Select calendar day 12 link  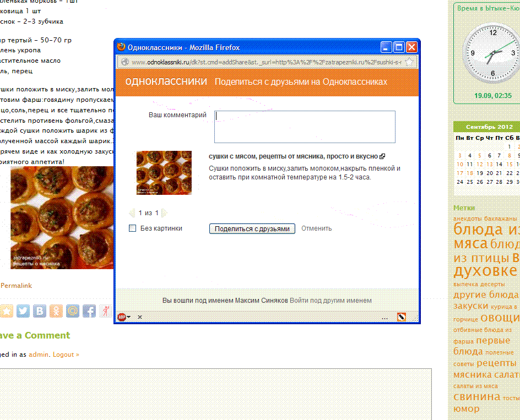(x=480, y=164)
